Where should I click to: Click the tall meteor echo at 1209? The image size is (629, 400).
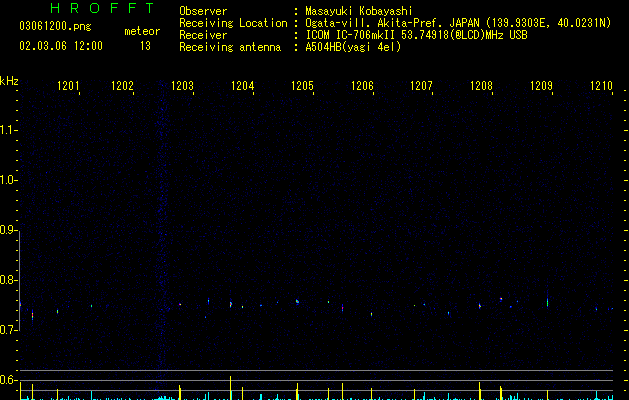point(548,301)
